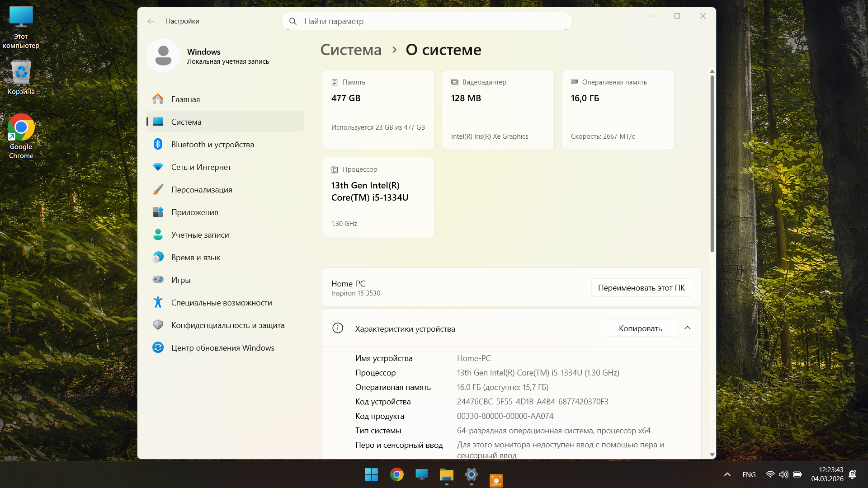The width and height of the screenshot is (868, 488).
Task: Open Конфиденциальность и защита settings
Action: 227,325
